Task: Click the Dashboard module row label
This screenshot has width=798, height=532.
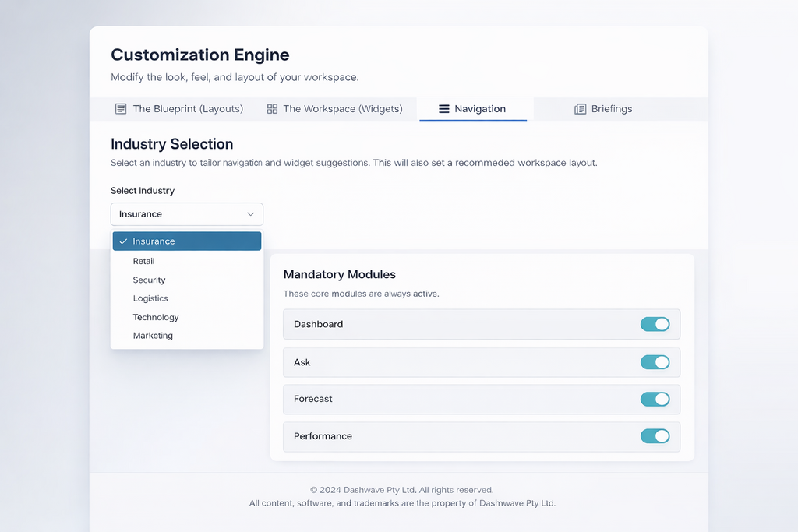Action: click(x=318, y=324)
